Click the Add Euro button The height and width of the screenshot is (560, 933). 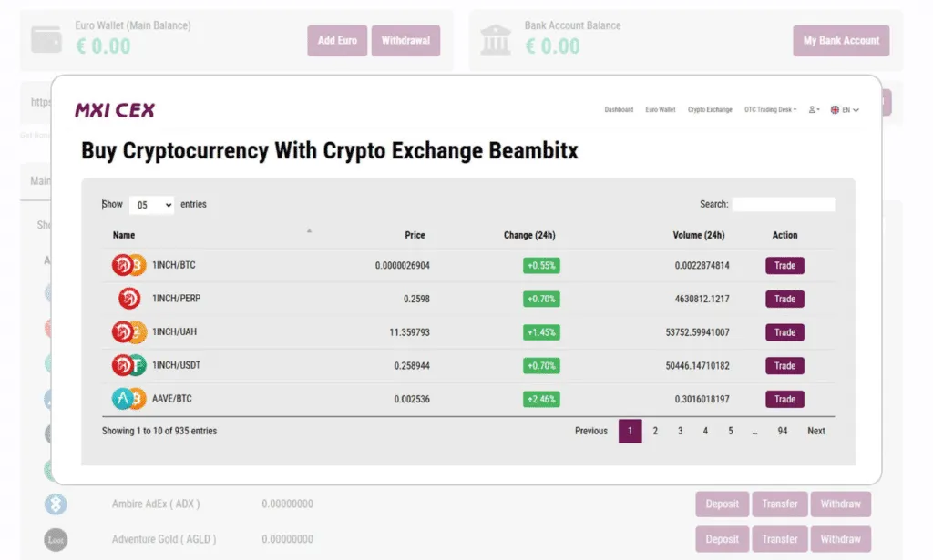click(337, 40)
